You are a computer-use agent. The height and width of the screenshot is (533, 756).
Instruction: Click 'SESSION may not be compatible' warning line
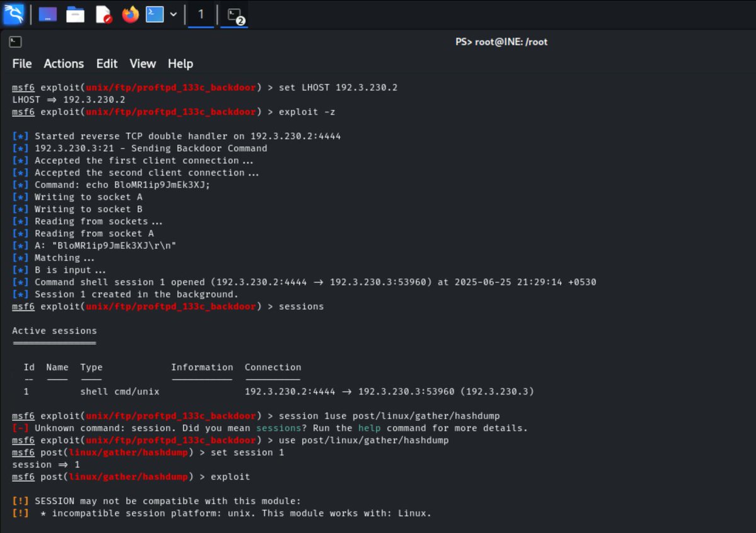click(156, 501)
